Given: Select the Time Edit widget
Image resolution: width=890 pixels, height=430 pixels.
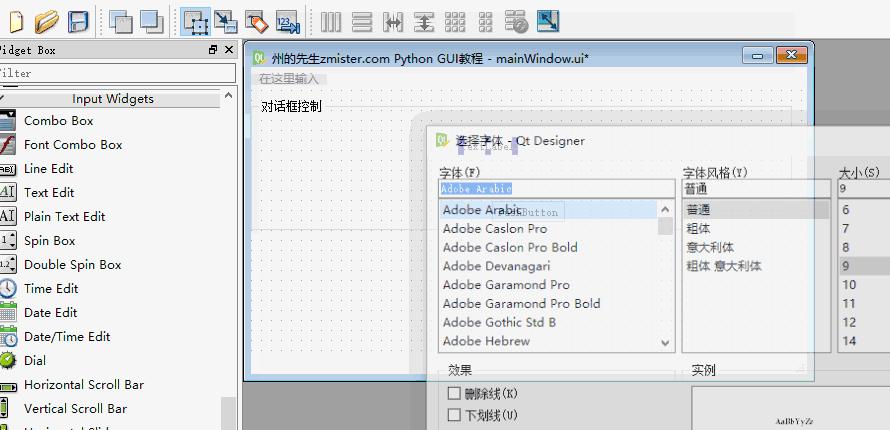Looking at the screenshot, I should click(x=51, y=288).
